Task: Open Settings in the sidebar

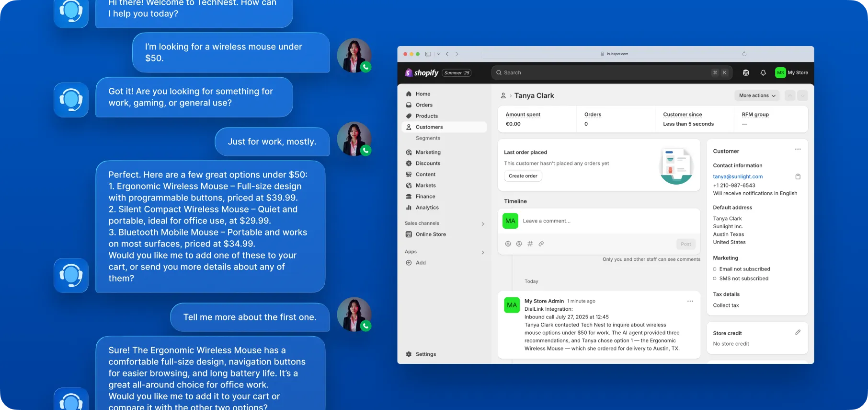Action: pyautogui.click(x=425, y=354)
